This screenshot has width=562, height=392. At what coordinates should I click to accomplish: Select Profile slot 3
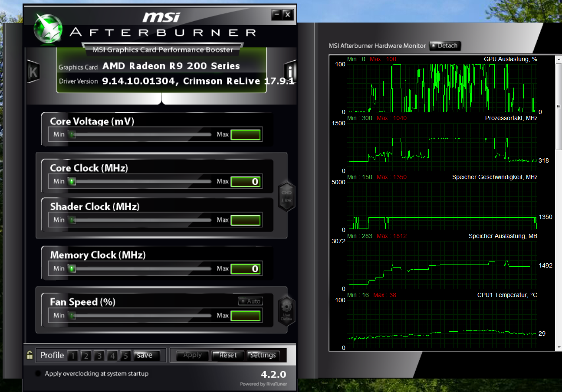[99, 356]
